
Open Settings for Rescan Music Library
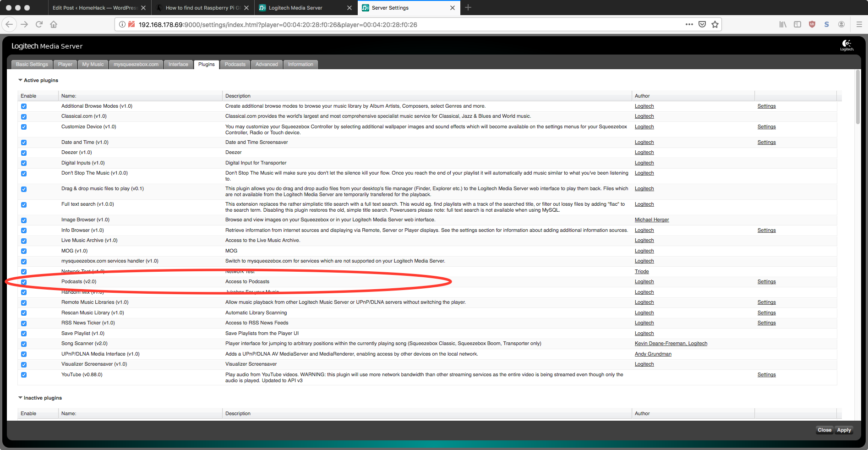(x=766, y=313)
